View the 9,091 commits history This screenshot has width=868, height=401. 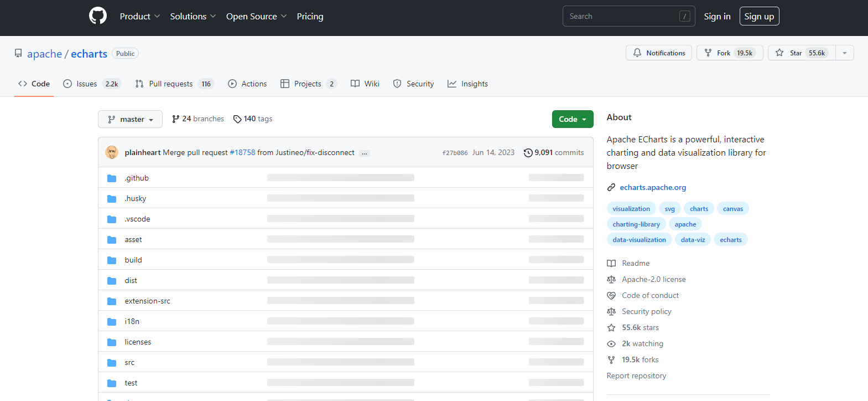[554, 153]
